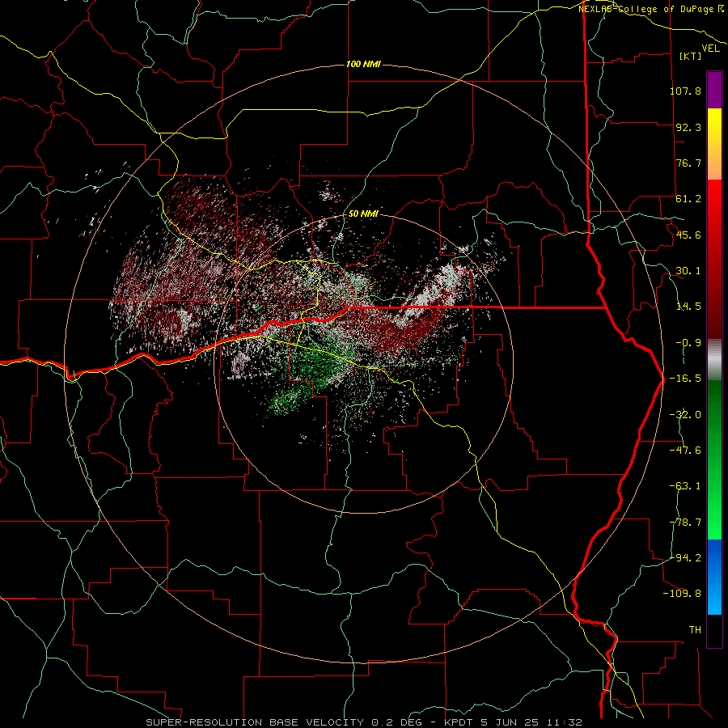Image resolution: width=728 pixels, height=728 pixels.
Task: Click the 14.5 legend value
Action: [x=688, y=307]
